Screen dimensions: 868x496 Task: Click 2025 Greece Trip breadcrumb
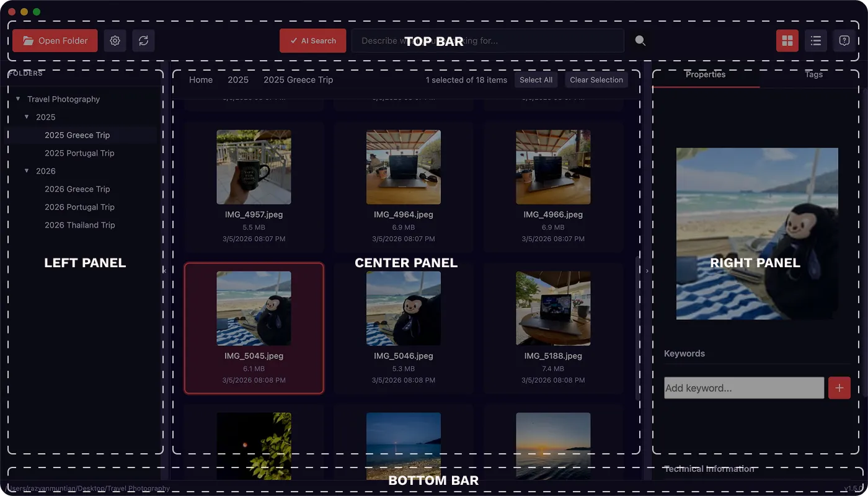tap(298, 80)
